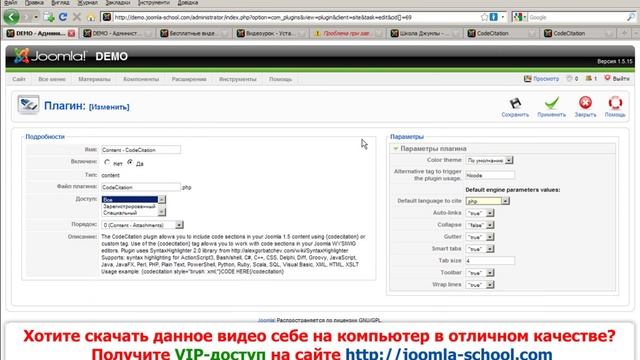This screenshot has width=640, height=360.
Task: Click the Закрыть red circle icon
Action: (x=585, y=103)
